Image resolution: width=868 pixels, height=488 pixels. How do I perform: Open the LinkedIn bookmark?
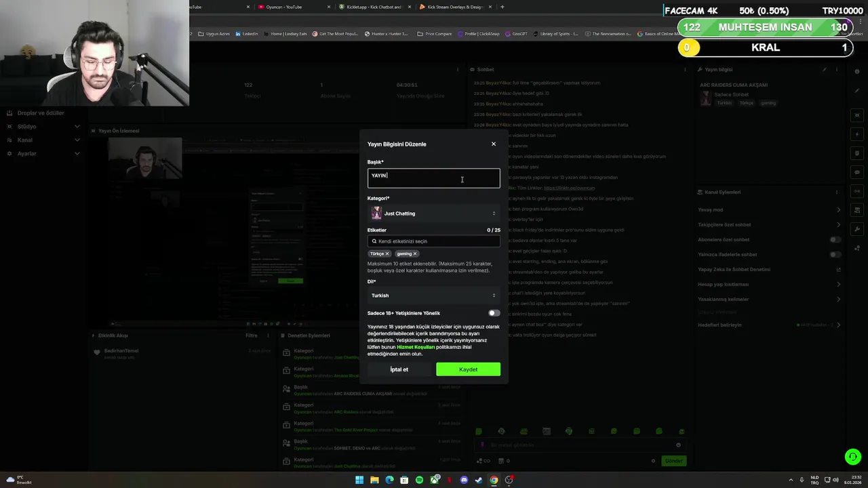(247, 34)
